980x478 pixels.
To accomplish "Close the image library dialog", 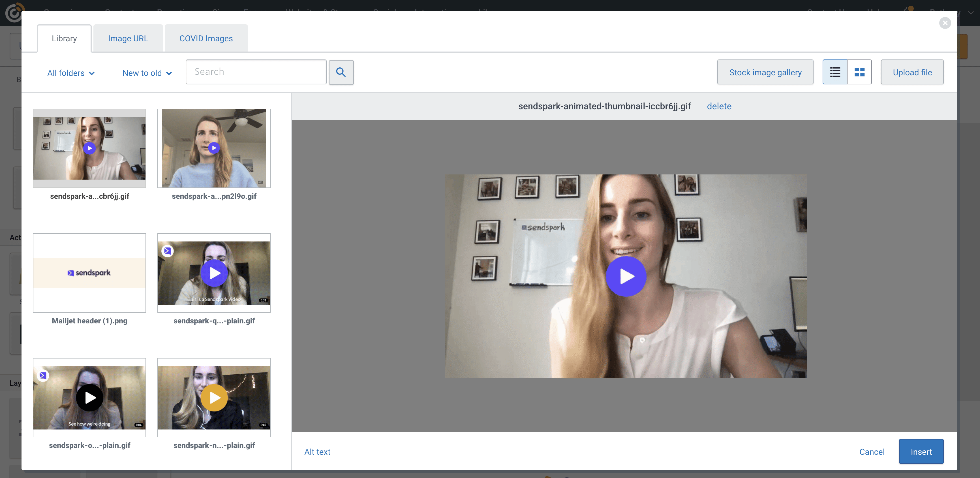I will tap(945, 23).
